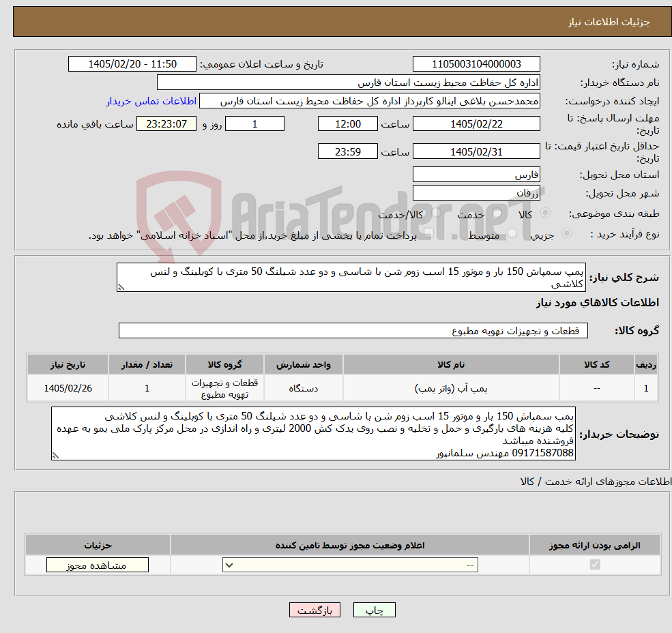672x633 pixels.
Task: Click the item name cell پمپ آب (واتر پمپ)
Action: coord(451,388)
